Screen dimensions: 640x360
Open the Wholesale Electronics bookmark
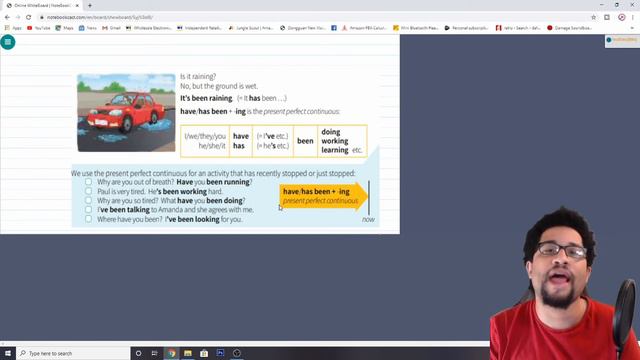(149, 28)
